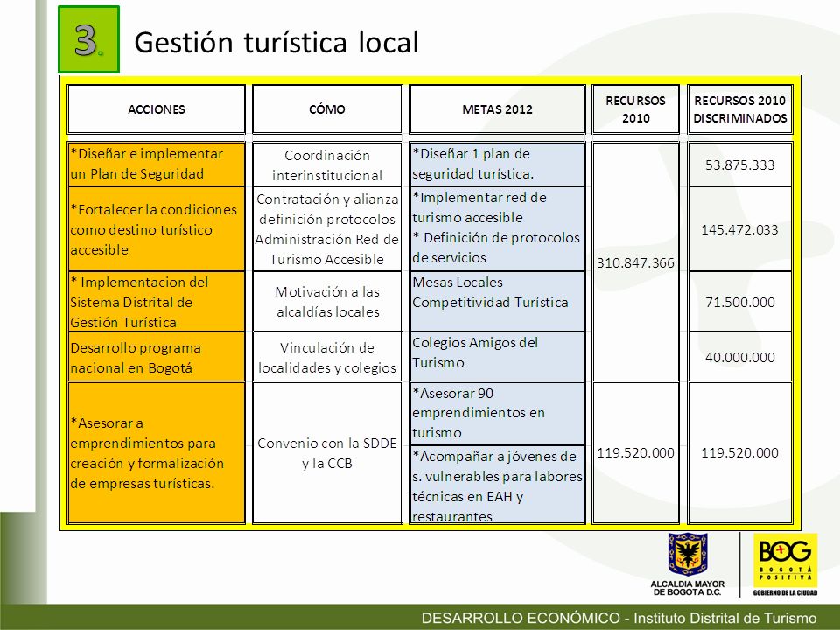Click the green number 3 badge

pos(88,39)
